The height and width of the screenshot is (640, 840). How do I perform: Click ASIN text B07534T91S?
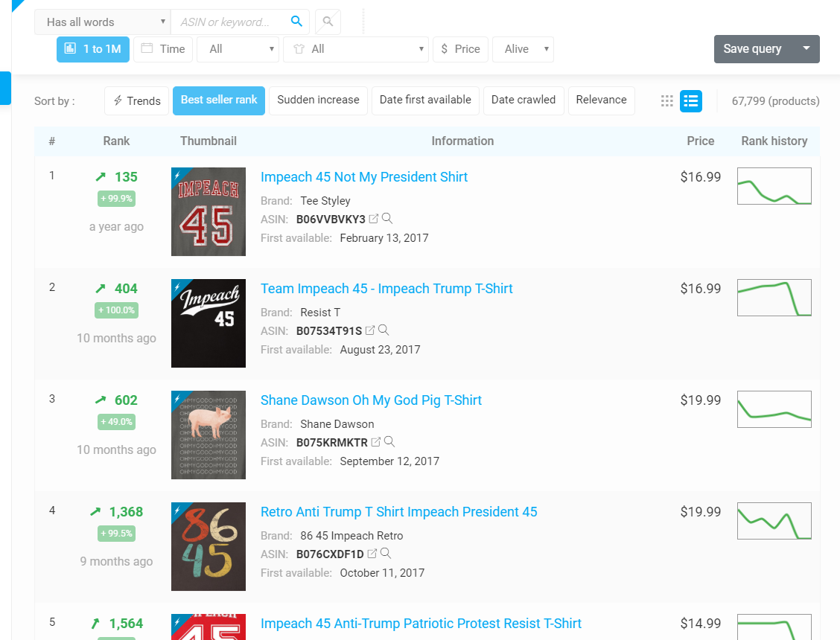(329, 331)
